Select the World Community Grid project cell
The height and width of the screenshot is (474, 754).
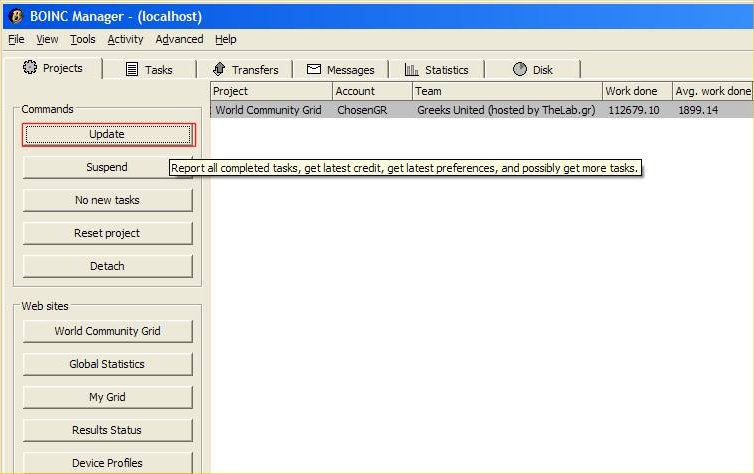(x=268, y=110)
